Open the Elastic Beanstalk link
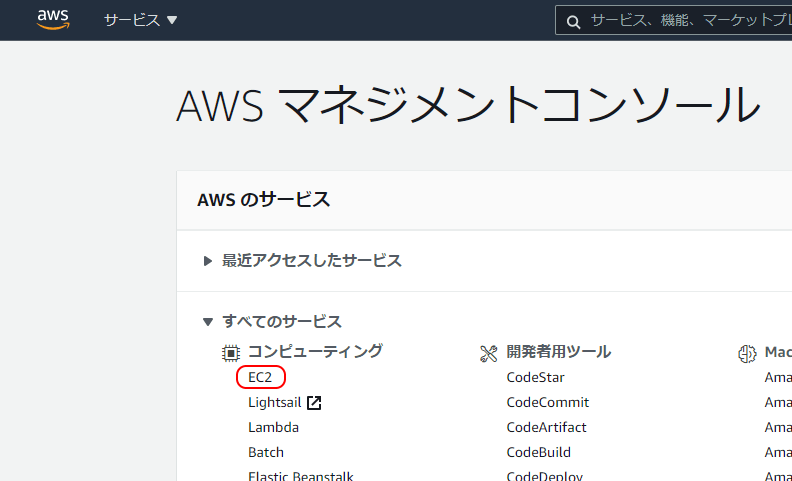Image resolution: width=792 pixels, height=481 pixels. [x=301, y=476]
